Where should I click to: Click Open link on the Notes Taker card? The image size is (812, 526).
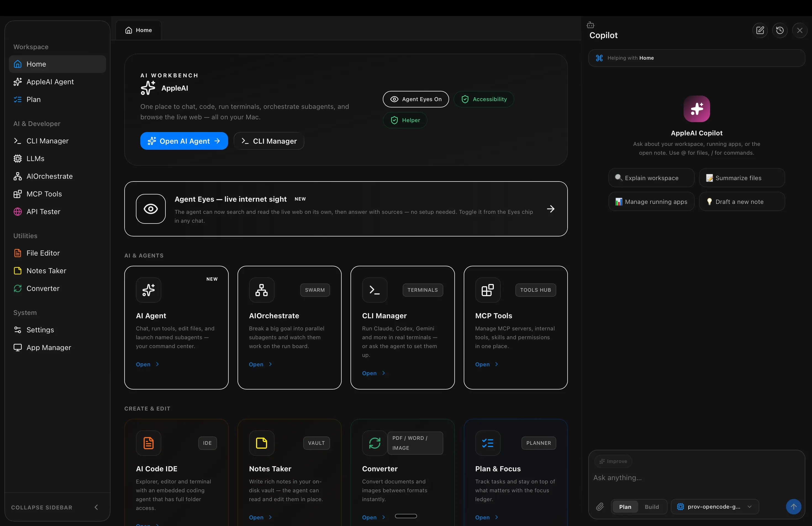click(260, 517)
